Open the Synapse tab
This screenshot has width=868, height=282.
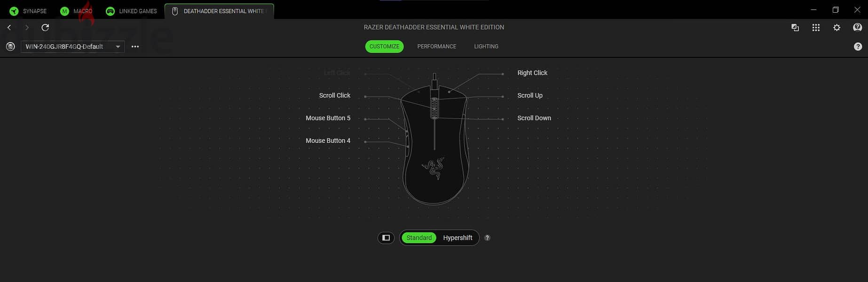coord(28,11)
